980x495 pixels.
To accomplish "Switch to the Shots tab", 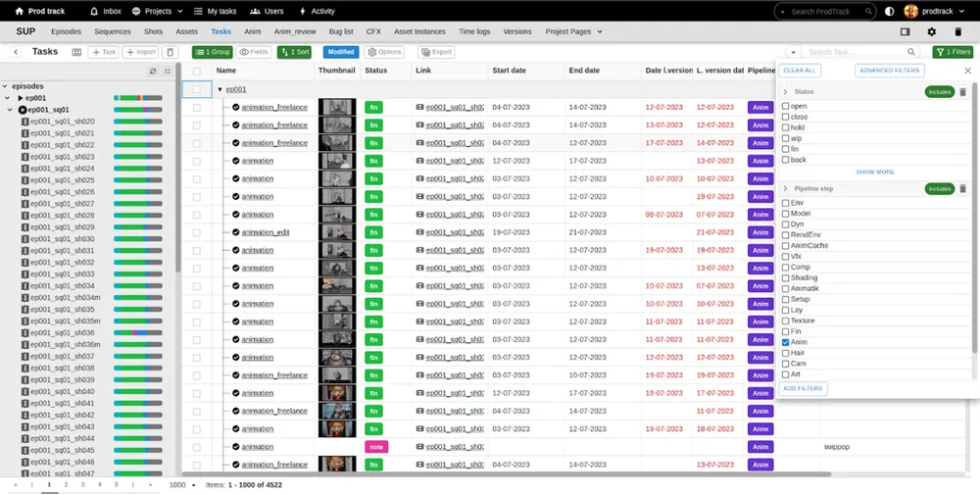I will (153, 31).
